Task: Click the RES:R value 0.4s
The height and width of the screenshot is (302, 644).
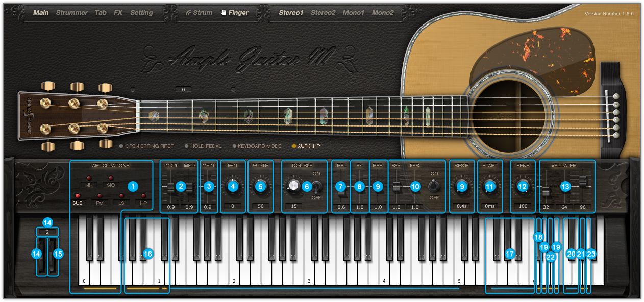Action: coord(462,206)
